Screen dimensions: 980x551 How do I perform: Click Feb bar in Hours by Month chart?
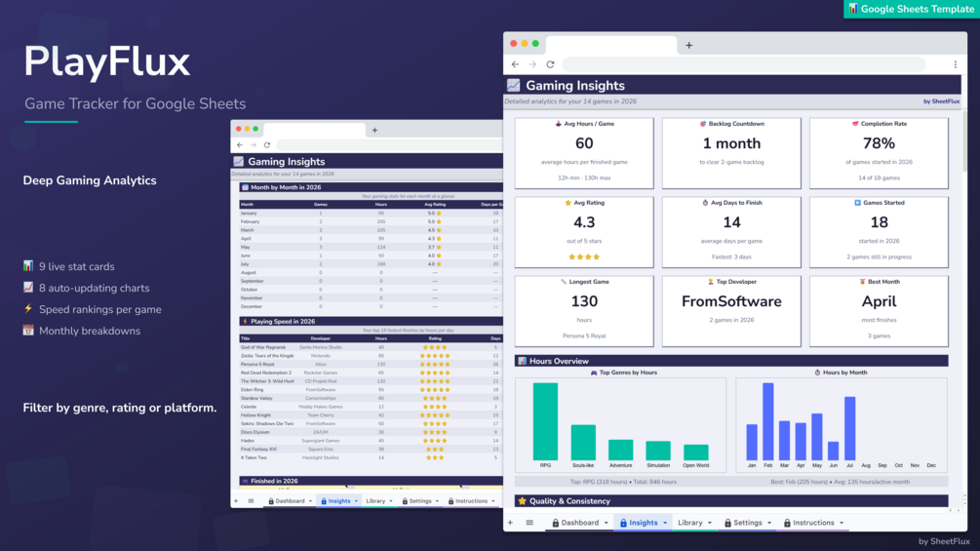click(768, 421)
